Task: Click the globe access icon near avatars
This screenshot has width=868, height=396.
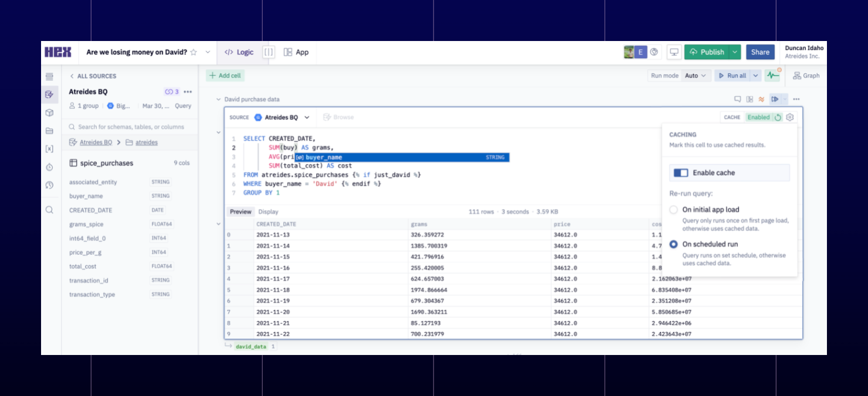Action: click(x=654, y=52)
